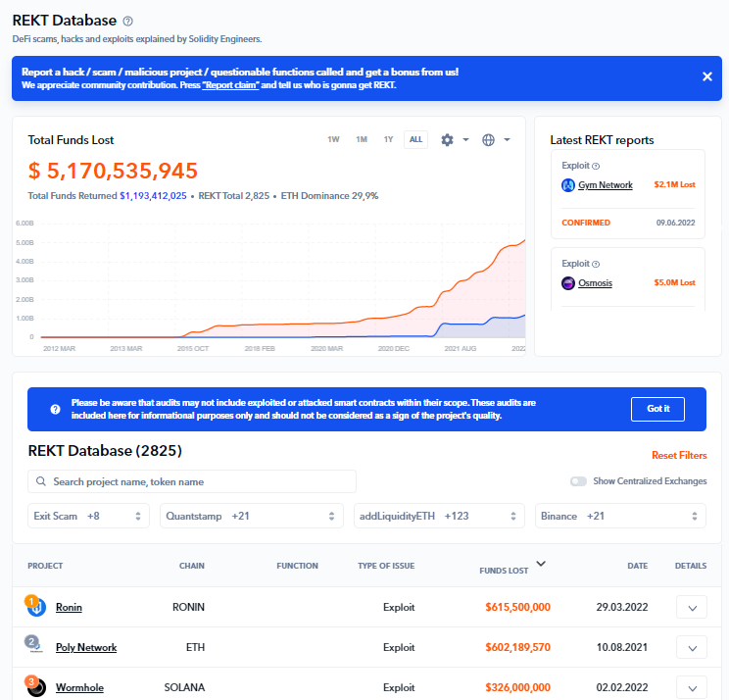The image size is (729, 700).
Task: Focus the project name search field
Action: coord(192,481)
